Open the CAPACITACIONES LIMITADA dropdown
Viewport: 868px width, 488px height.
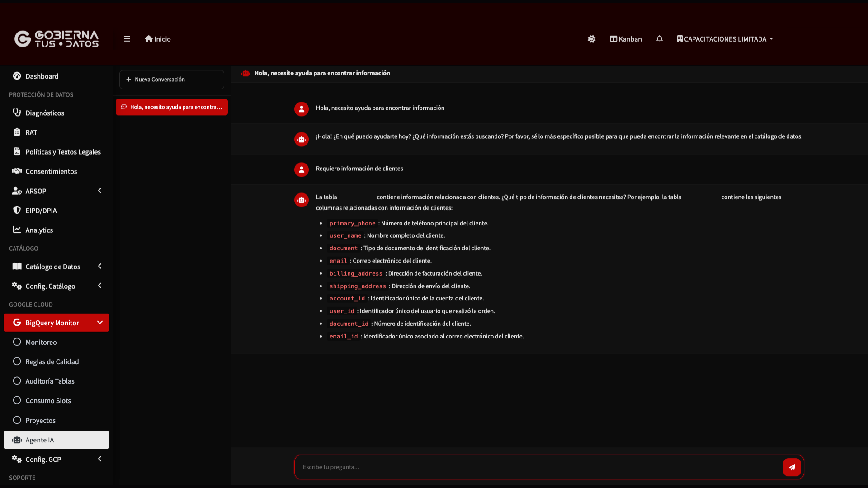tap(725, 39)
